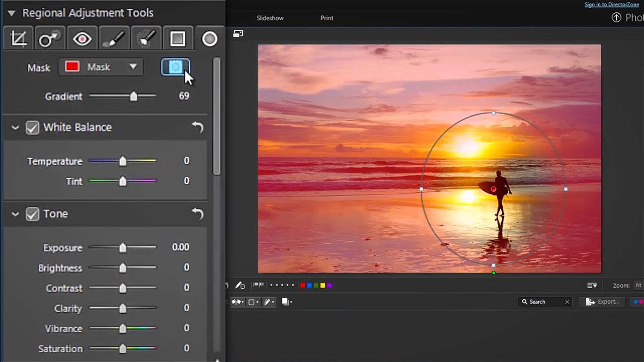The height and width of the screenshot is (362, 644).
Task: Select the Spot Removal tool
Action: point(50,39)
